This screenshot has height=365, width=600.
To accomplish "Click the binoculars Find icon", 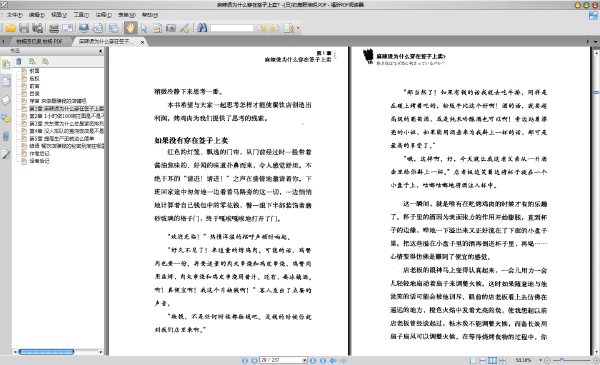I will (x=202, y=28).
